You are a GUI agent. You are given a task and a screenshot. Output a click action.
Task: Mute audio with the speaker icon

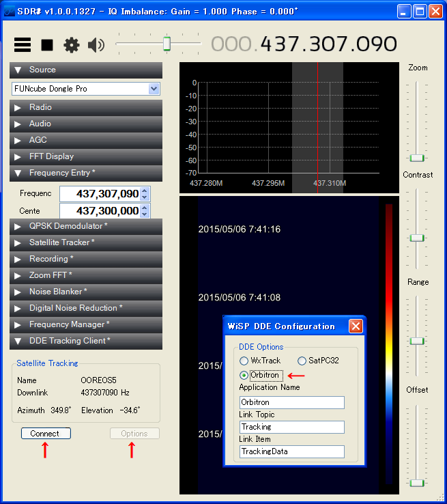tap(96, 45)
